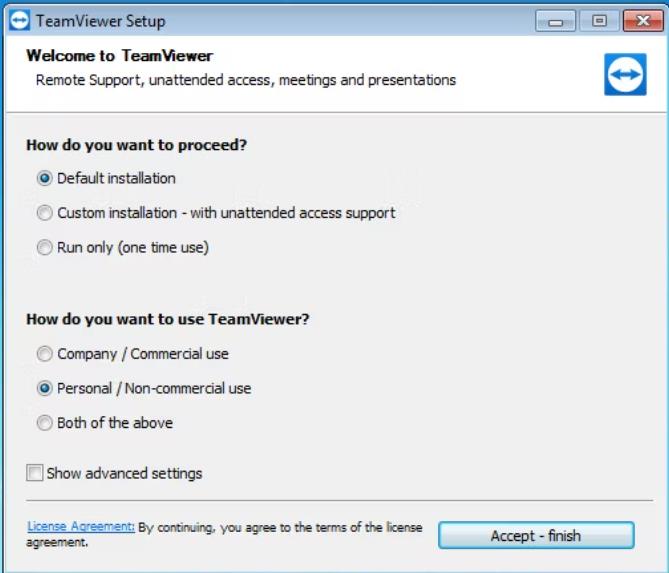
Task: Click the 'Run only (one time use)' label text
Action: click(x=133, y=247)
